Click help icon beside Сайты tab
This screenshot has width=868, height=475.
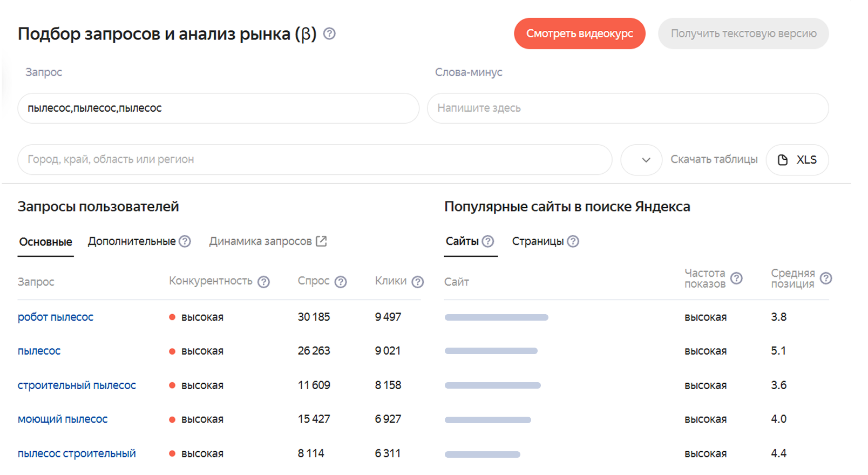pyautogui.click(x=488, y=241)
